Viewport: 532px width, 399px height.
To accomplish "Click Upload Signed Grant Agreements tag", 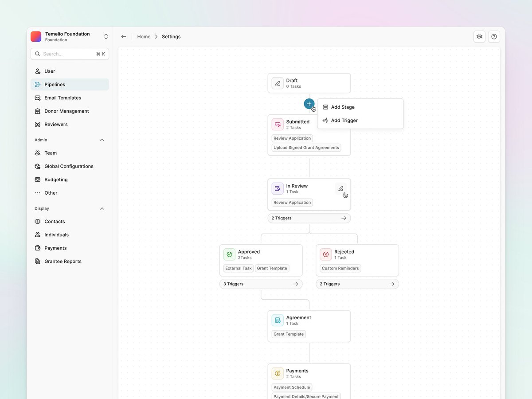I will pos(306,148).
